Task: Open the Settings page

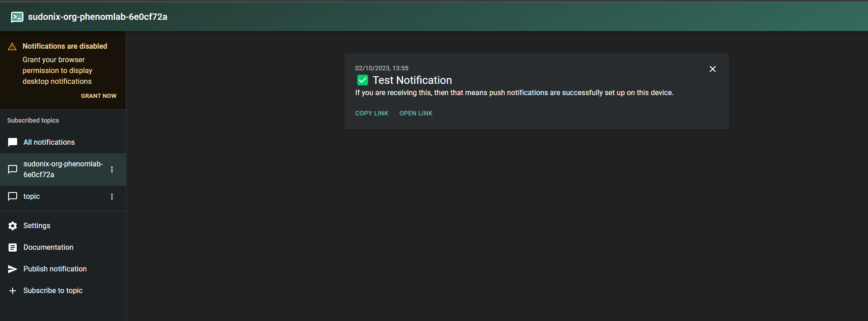Action: [x=37, y=226]
